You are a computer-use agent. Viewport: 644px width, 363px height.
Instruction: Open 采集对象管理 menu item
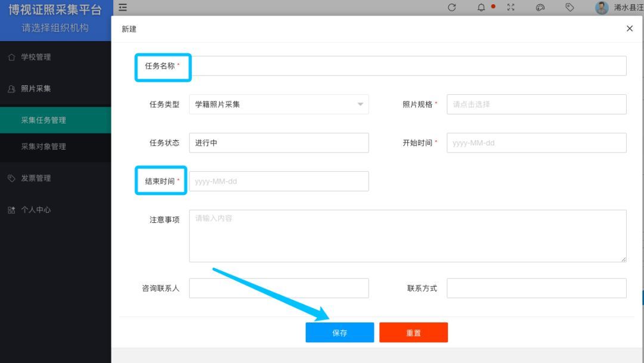[55, 147]
